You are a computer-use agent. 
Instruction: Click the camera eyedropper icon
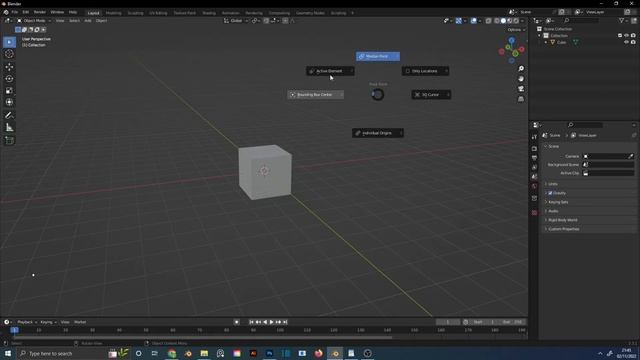(631, 156)
